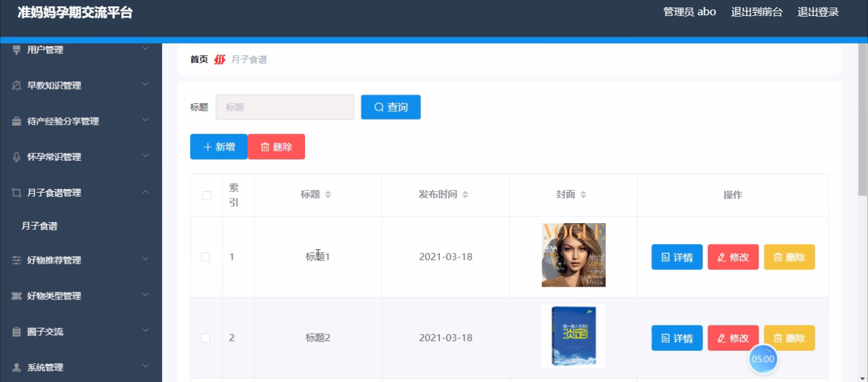
Task: Click the 标题 search input field
Action: pyautogui.click(x=285, y=107)
